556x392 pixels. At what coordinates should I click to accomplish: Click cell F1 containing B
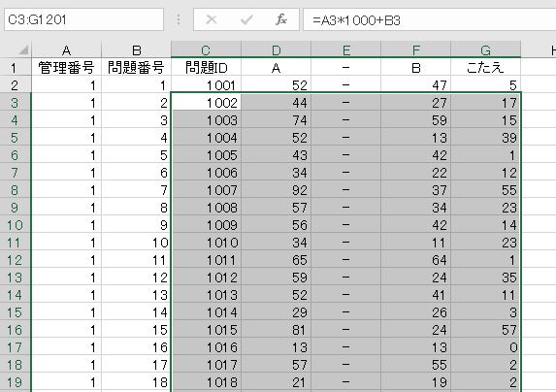click(x=415, y=67)
